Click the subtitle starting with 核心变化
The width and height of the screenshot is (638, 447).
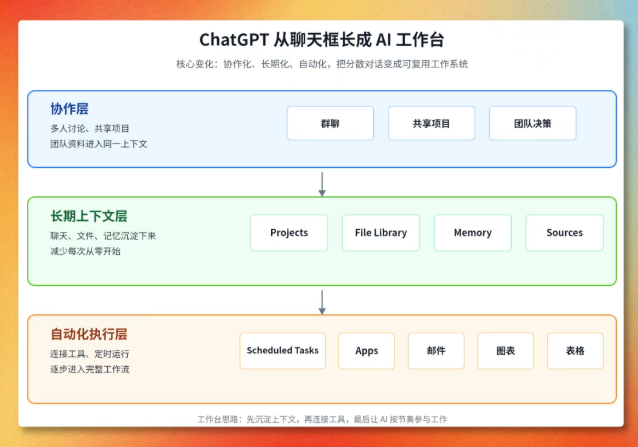322,64
